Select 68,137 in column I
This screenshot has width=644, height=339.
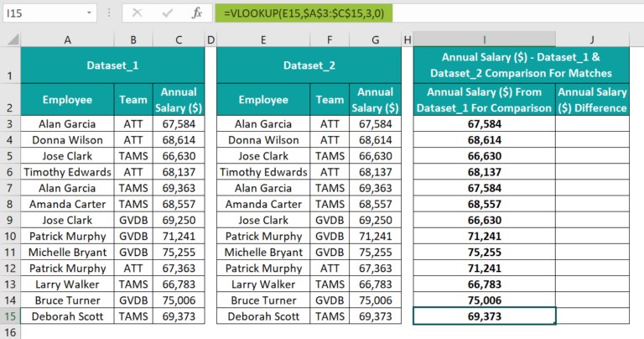pos(484,172)
